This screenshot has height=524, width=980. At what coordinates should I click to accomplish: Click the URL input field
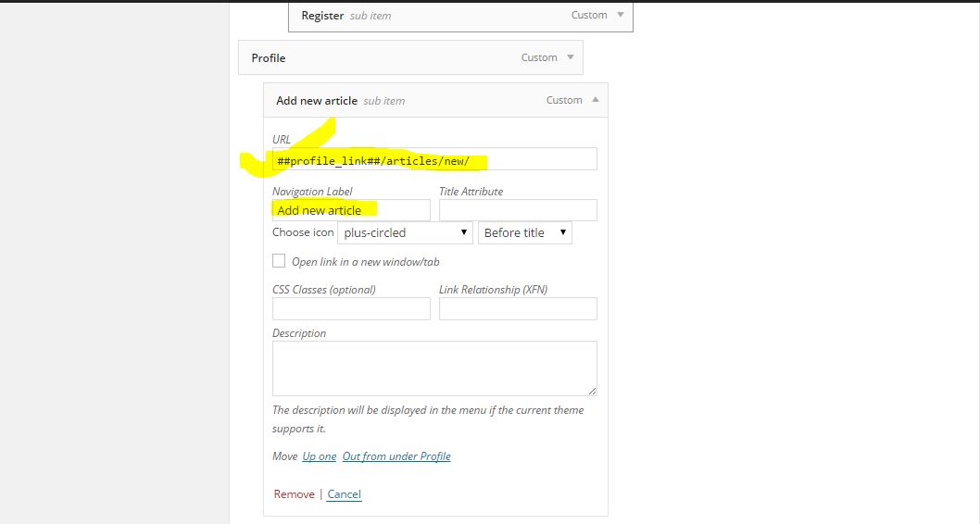click(x=433, y=160)
